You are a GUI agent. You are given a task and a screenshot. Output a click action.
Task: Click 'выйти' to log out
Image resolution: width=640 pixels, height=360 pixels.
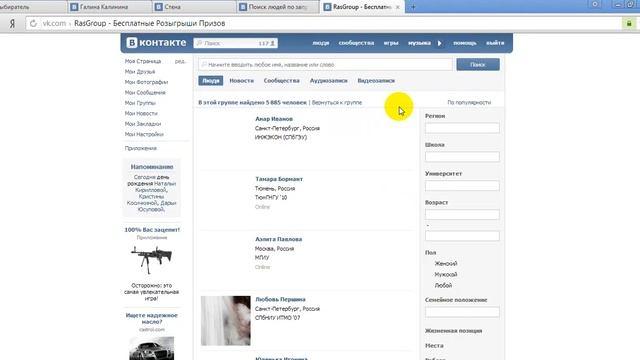coord(495,43)
